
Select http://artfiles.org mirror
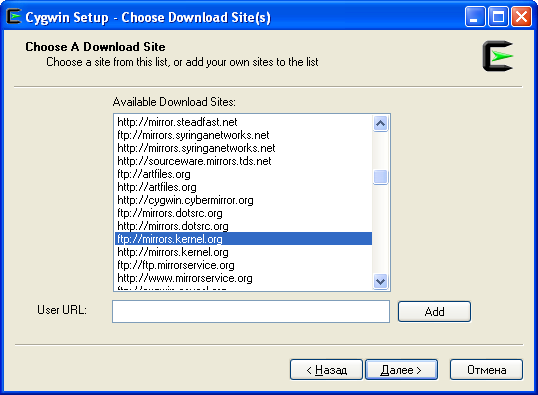pyautogui.click(x=243, y=187)
